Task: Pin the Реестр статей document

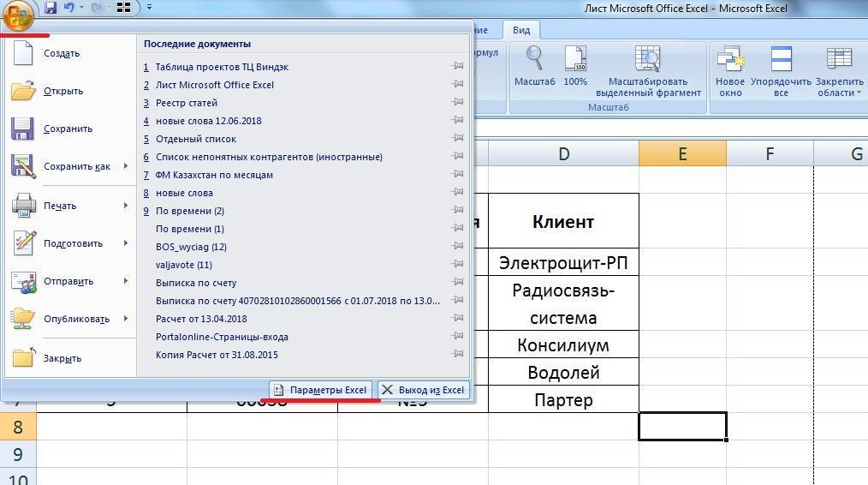Action: pyautogui.click(x=458, y=103)
